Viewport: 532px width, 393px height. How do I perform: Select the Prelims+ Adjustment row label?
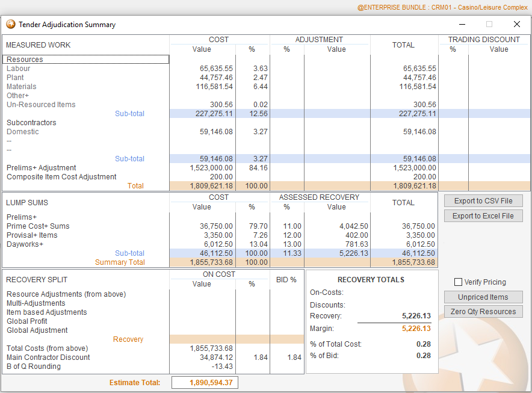[x=42, y=168]
